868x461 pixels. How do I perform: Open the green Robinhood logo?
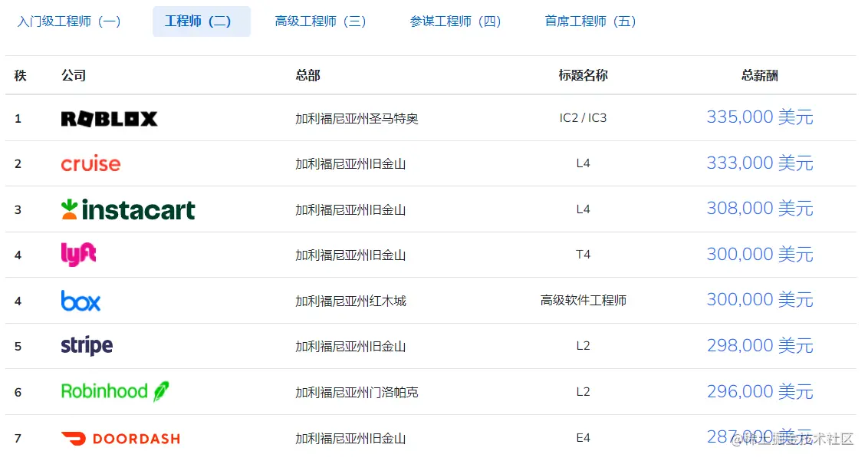115,391
